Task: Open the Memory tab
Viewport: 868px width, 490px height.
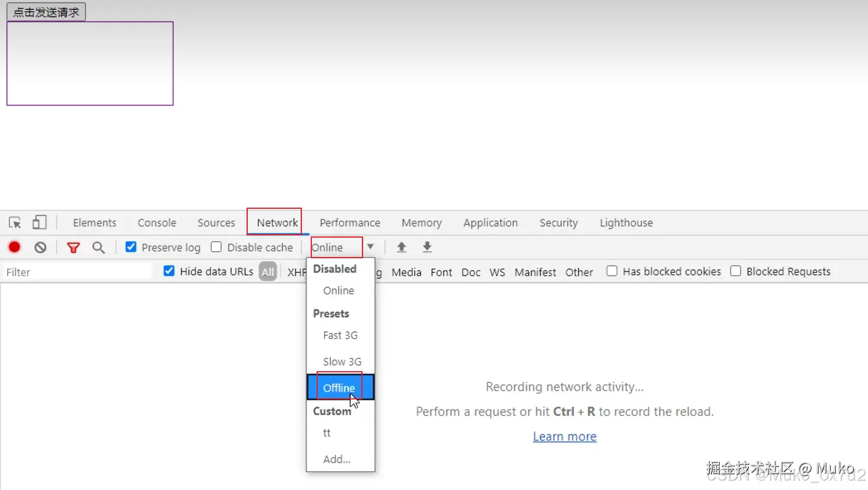Action: point(422,223)
